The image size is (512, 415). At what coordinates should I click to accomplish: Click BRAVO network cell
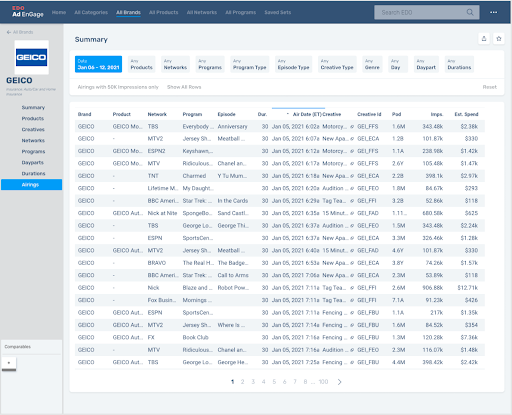point(157,263)
